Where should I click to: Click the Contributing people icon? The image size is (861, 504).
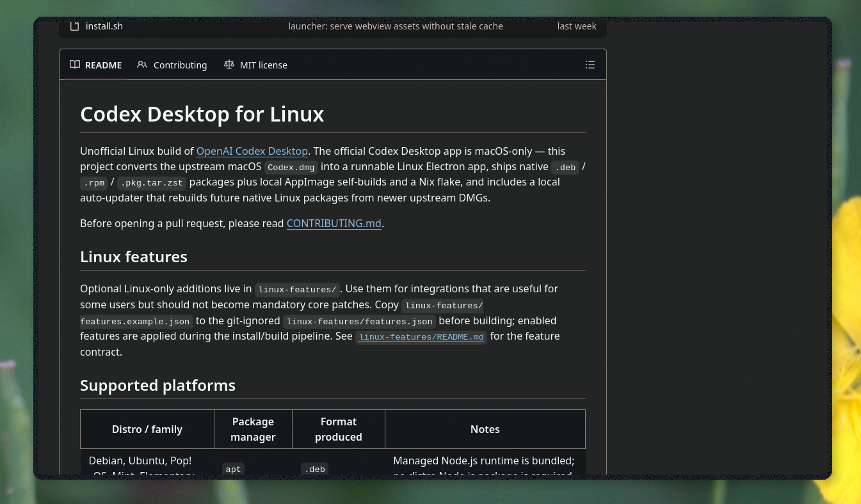pyautogui.click(x=142, y=65)
